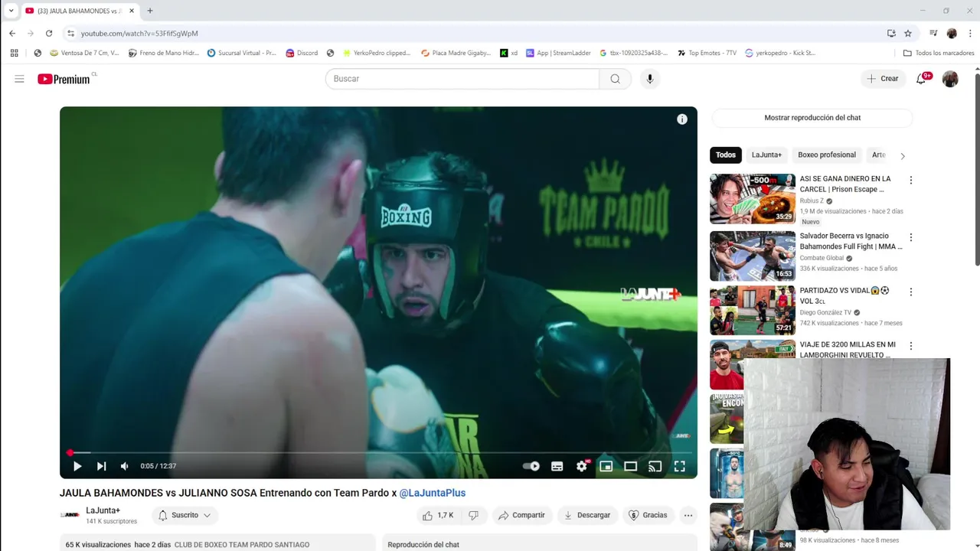Activate miniplayer mode

click(606, 466)
